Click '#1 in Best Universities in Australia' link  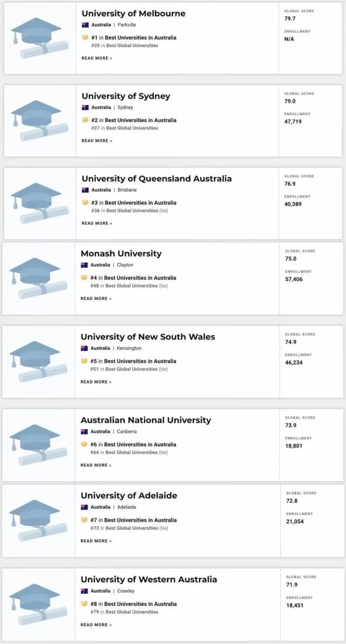coord(134,38)
